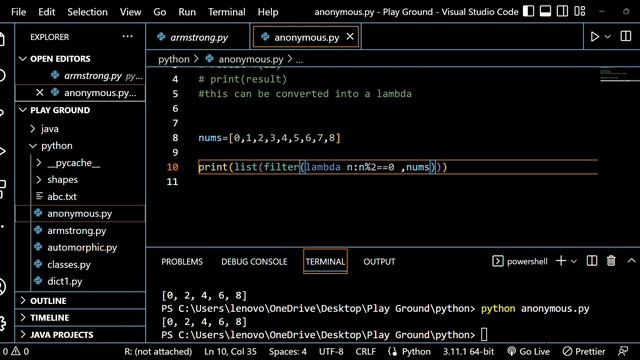Toggle bottom panel layout icon
The image size is (640, 360).
click(x=545, y=11)
